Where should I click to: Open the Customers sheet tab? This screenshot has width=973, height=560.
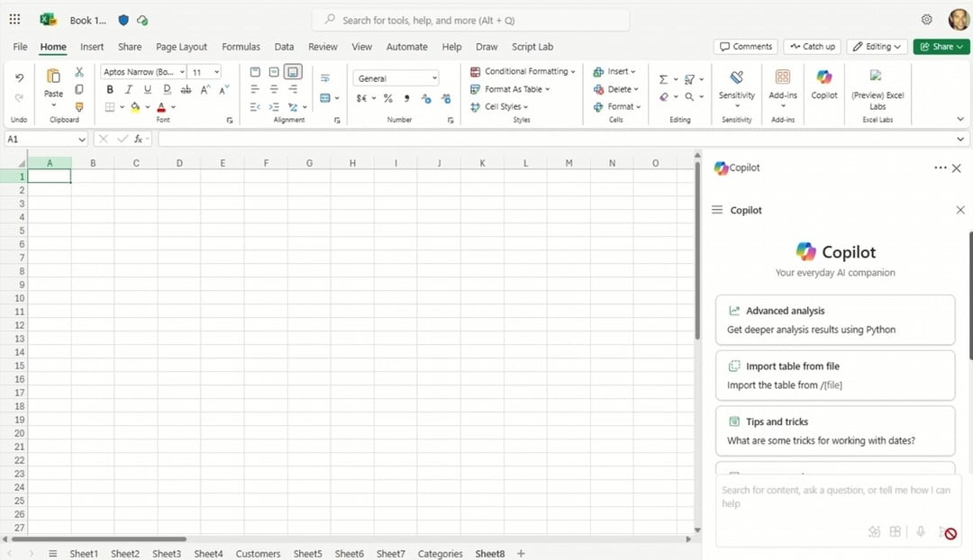[x=258, y=554]
